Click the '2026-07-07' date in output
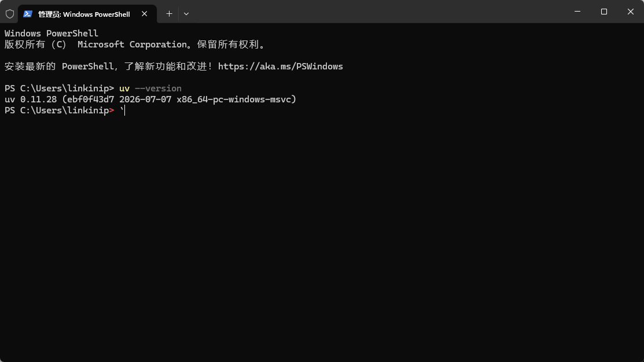The image size is (644, 362). pyautogui.click(x=145, y=99)
